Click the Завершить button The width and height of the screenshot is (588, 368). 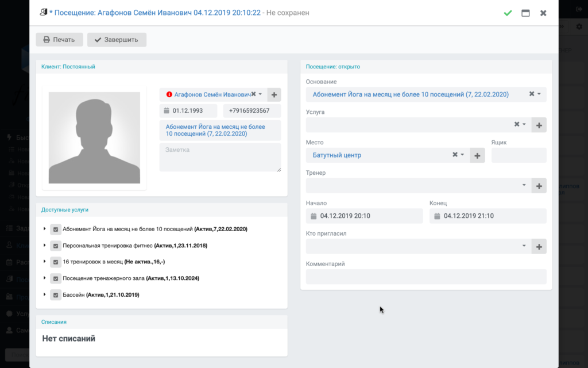point(117,40)
